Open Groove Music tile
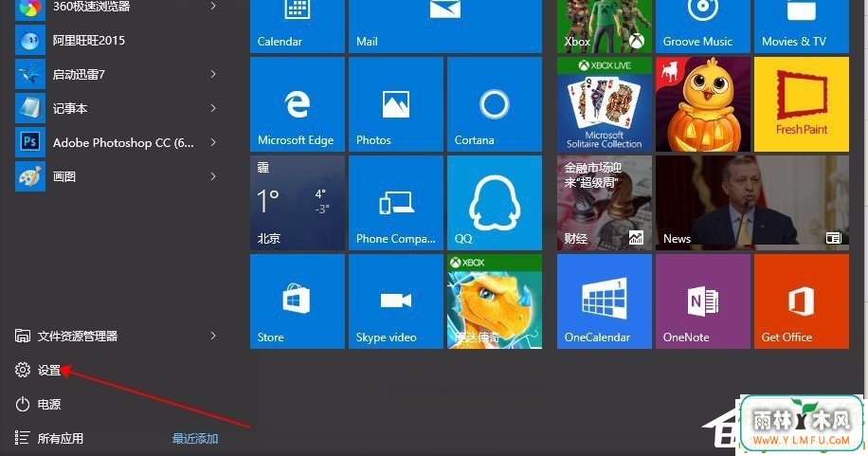868x456 pixels. click(702, 26)
